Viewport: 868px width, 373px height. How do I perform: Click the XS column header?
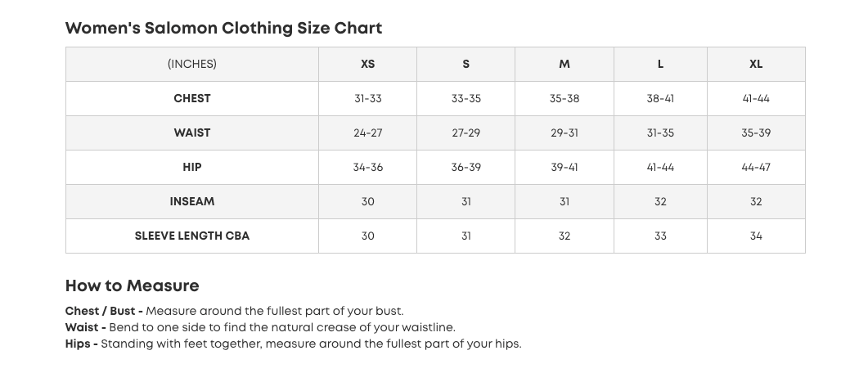[x=367, y=64]
